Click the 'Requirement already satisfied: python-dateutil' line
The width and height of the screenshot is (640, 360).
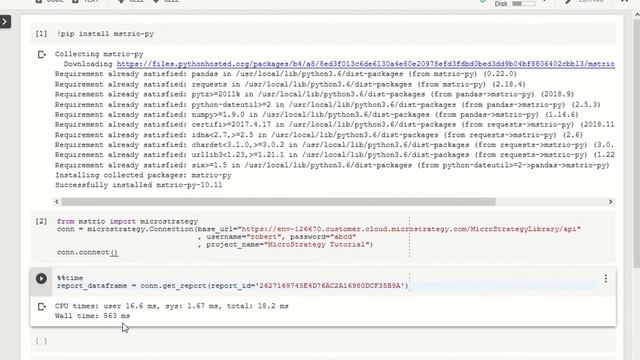click(328, 104)
